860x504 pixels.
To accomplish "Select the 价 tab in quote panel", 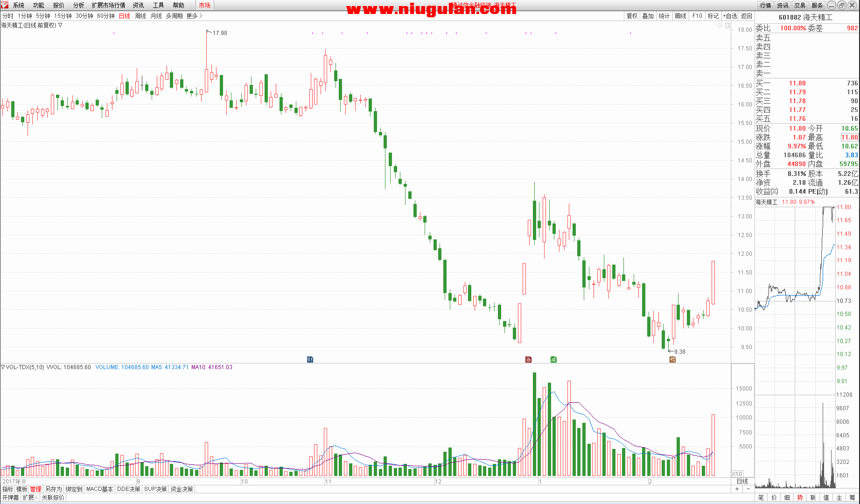I will click(x=774, y=497).
